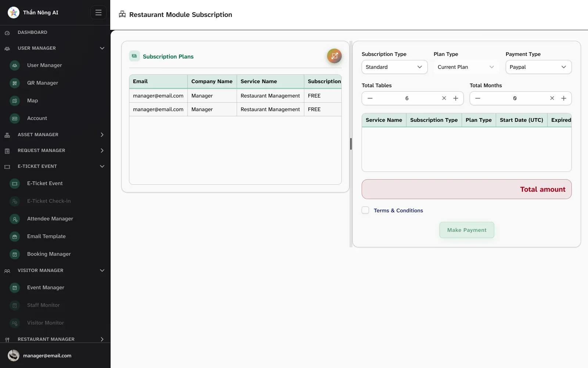Click the expand Subscription Plans orange button
This screenshot has width=588, height=368.
334,56
